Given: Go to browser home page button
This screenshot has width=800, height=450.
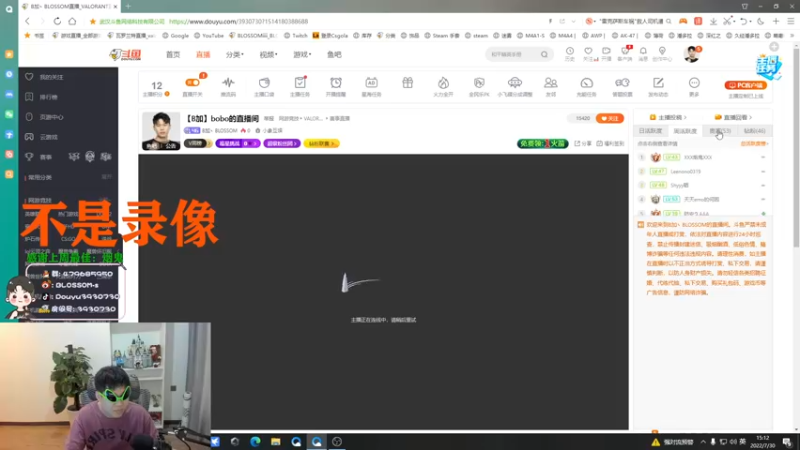Looking at the screenshot, I should pyautogui.click(x=72, y=21).
